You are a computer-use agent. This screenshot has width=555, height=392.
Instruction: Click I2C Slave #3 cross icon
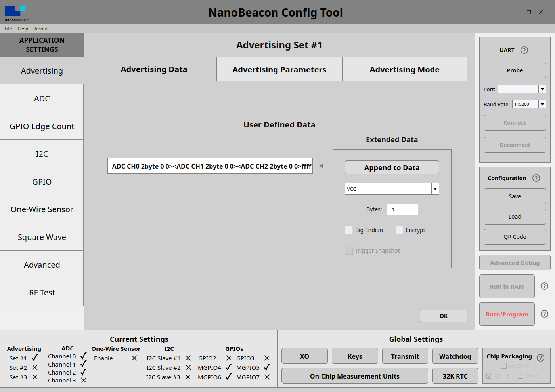pos(188,377)
